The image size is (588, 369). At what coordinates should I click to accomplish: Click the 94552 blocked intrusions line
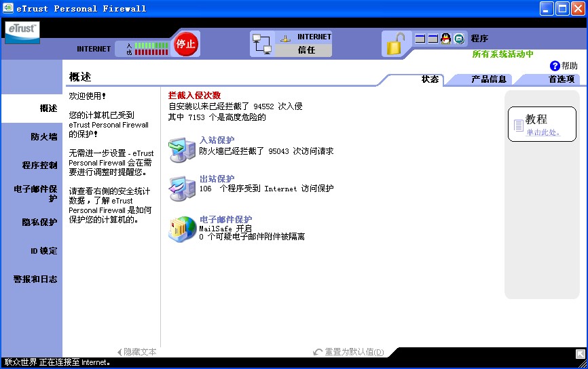(x=235, y=106)
